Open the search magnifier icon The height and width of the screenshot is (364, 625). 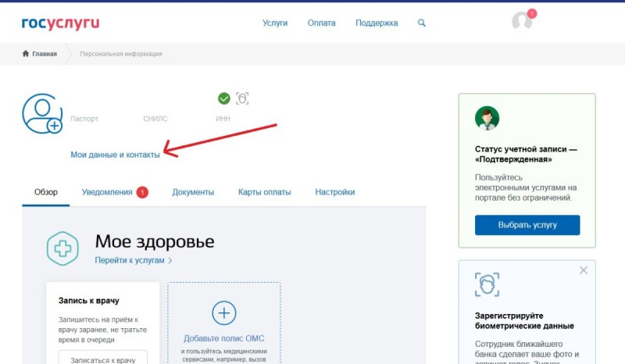click(421, 23)
